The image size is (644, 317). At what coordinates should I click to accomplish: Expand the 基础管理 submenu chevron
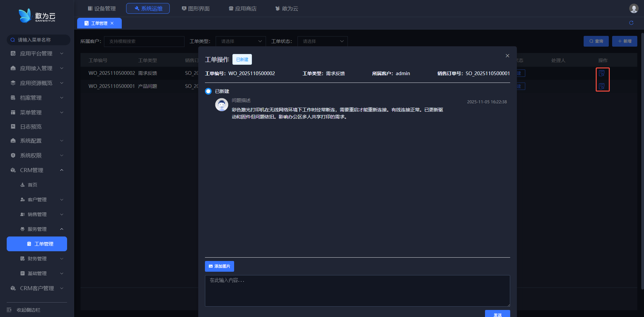click(x=62, y=273)
